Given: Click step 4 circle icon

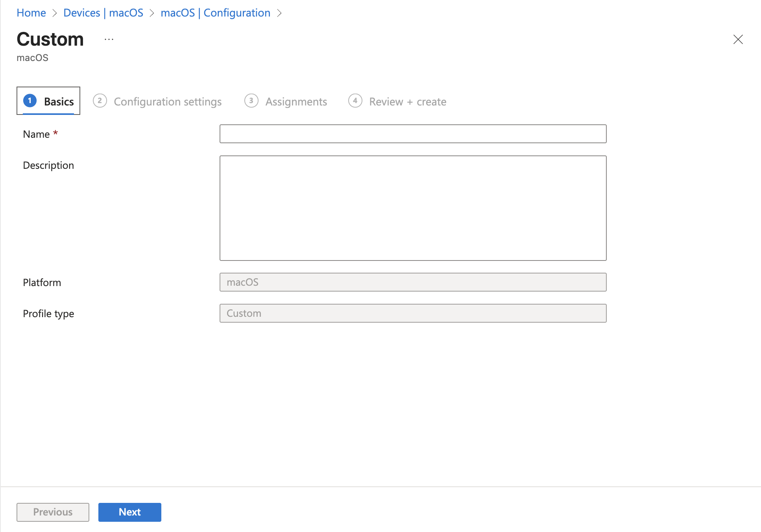Looking at the screenshot, I should coord(355,101).
